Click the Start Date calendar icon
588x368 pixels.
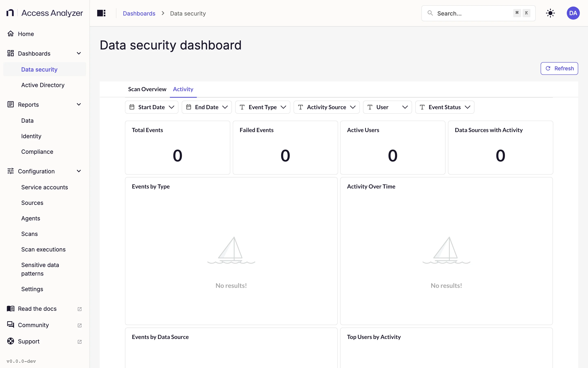click(132, 107)
